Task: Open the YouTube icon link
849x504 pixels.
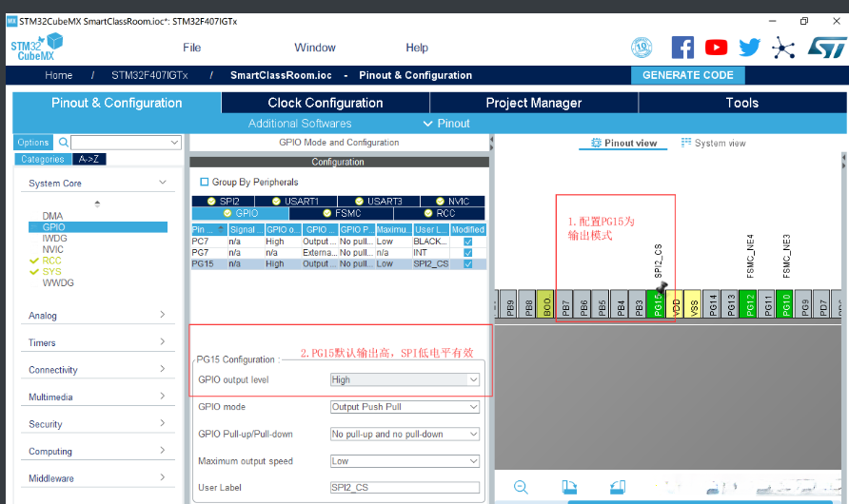Action: click(716, 48)
